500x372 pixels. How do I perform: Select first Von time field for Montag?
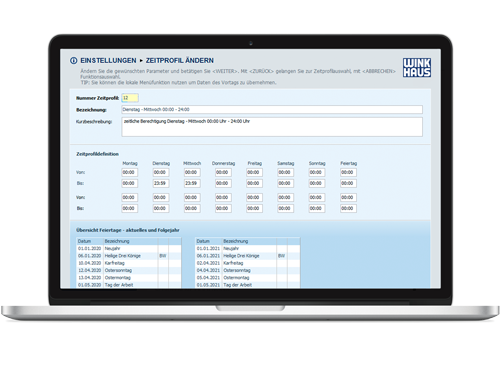[x=130, y=172]
